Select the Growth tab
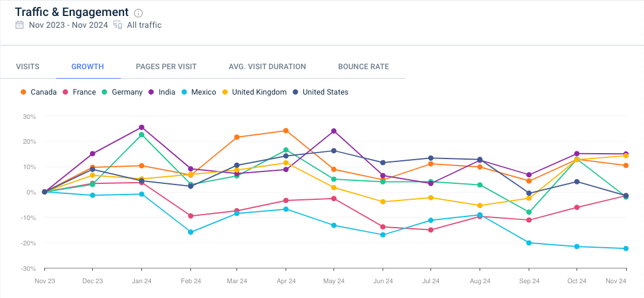The width and height of the screenshot is (644, 298). (x=88, y=67)
